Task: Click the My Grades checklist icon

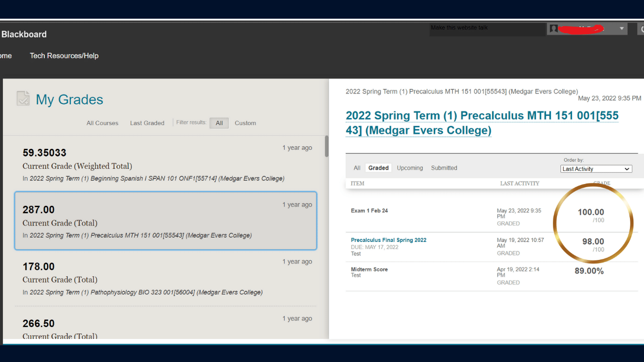Action: [x=23, y=99]
